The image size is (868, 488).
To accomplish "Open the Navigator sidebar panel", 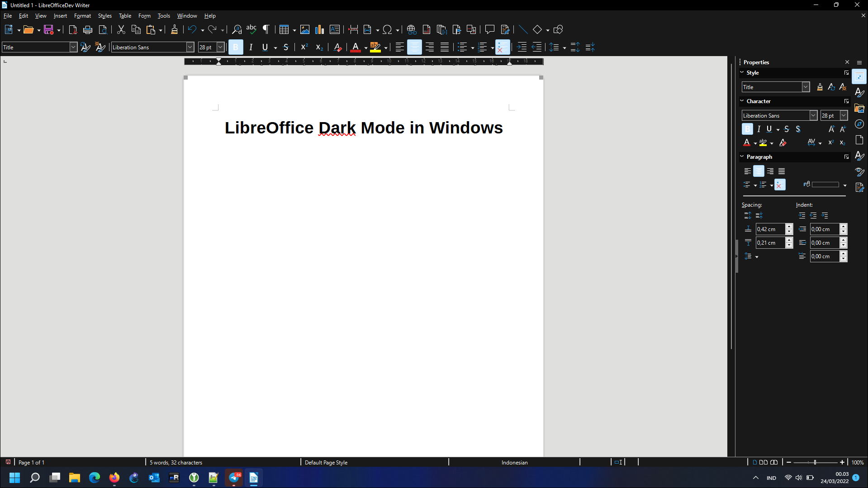I will click(x=859, y=123).
